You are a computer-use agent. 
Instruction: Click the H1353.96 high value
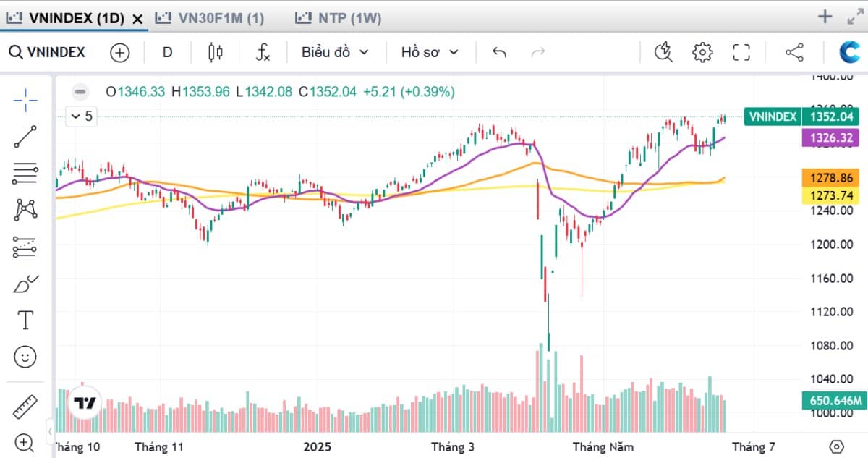200,92
